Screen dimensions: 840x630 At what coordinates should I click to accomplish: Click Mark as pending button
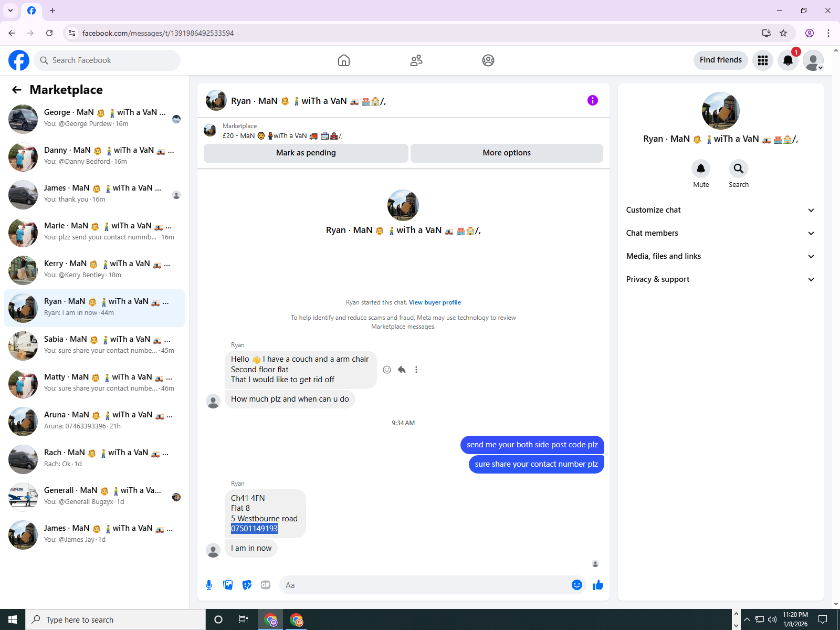(x=306, y=153)
